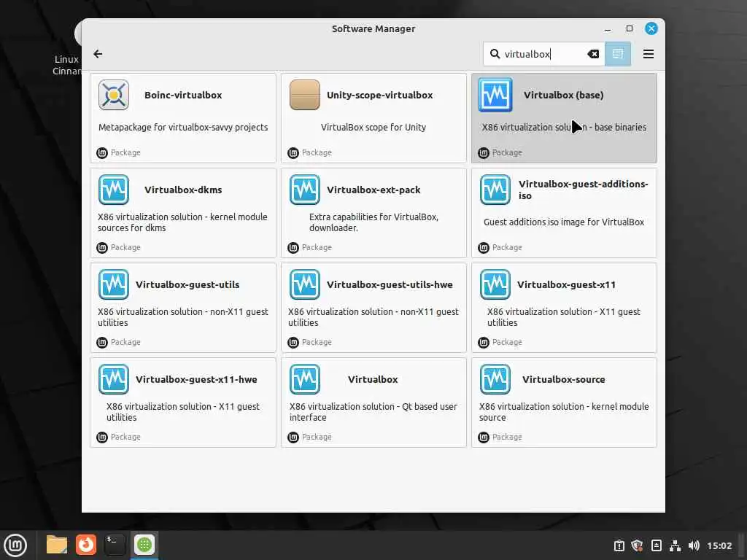Click the network tray icon
Image resolution: width=747 pixels, height=560 pixels.
click(675, 545)
